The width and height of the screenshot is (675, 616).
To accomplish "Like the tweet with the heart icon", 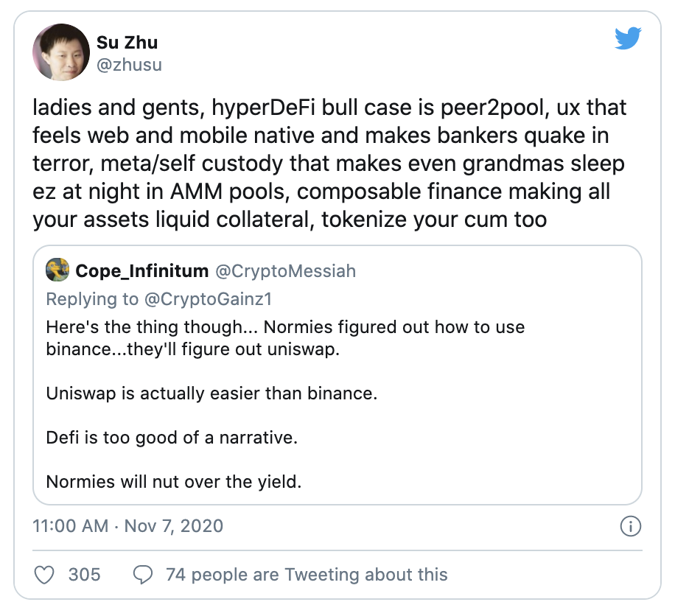I will tap(46, 574).
